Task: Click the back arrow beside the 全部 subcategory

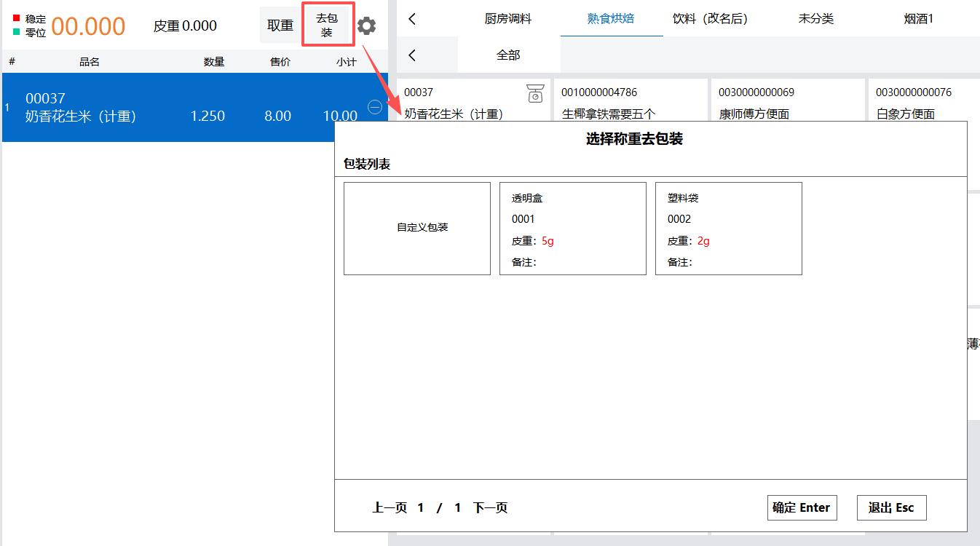Action: 413,55
